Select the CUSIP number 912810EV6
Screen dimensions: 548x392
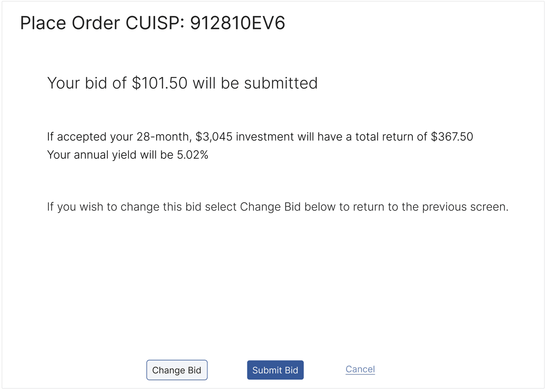point(237,23)
